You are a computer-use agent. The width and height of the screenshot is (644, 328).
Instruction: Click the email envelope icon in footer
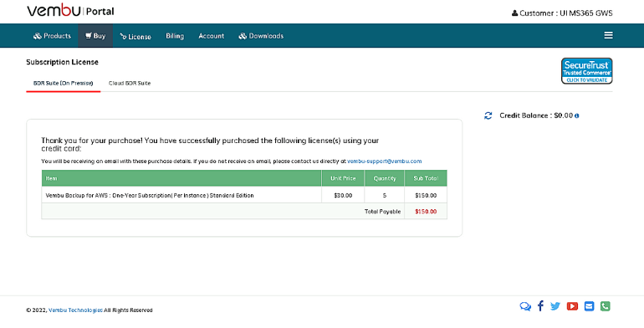click(589, 306)
